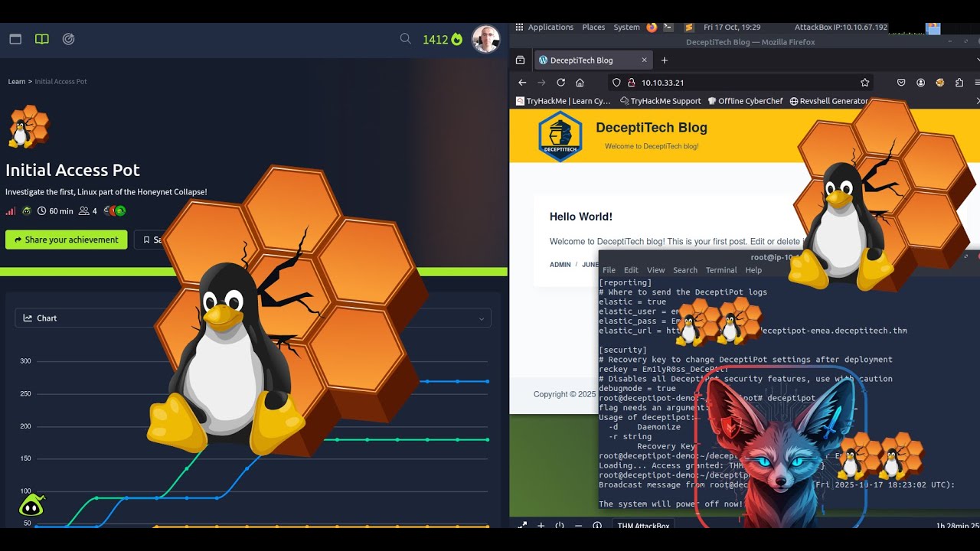Open terminal Search menu
The image size is (980, 551).
point(685,270)
